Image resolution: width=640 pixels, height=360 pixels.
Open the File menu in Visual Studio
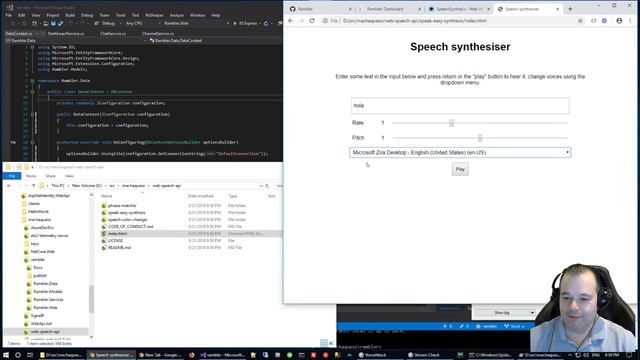click(x=9, y=15)
